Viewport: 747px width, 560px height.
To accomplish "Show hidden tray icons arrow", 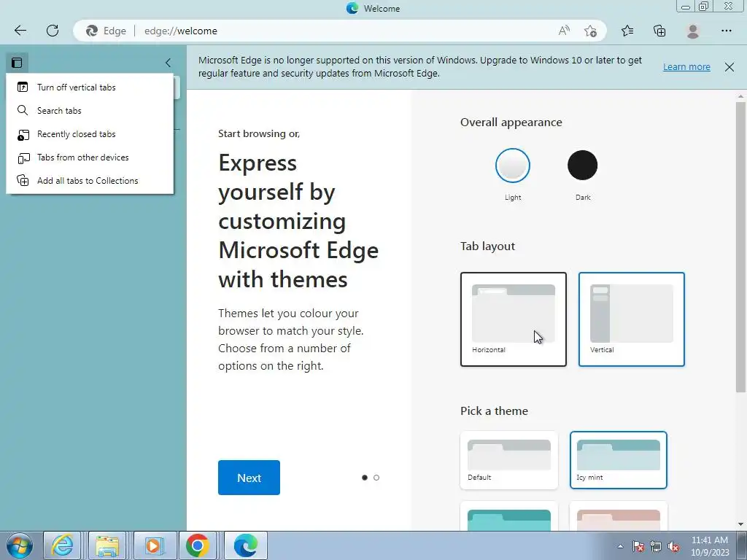I will coord(620,546).
